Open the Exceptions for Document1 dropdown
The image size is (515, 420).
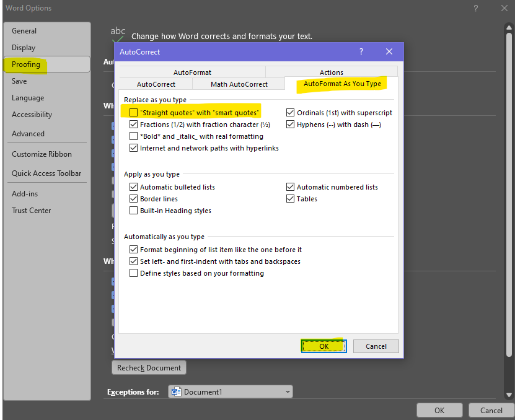coord(231,392)
